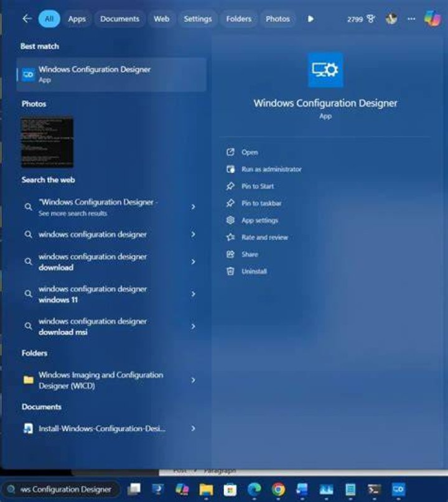Search web for 'windows configuration designer windows 11'
Image resolution: width=448 pixels, height=502 pixels.
(93, 294)
